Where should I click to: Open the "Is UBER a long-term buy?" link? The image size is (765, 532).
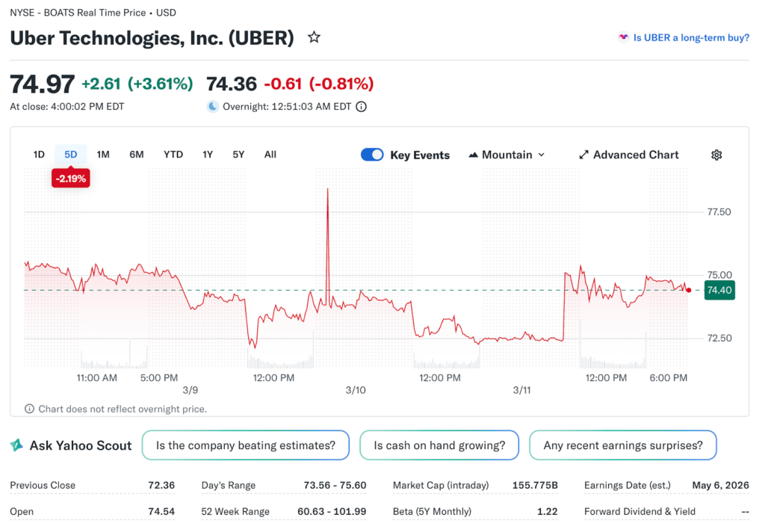tap(691, 37)
